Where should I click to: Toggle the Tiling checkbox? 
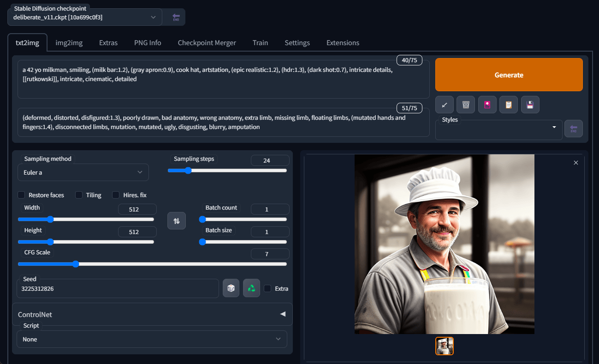[x=79, y=195]
